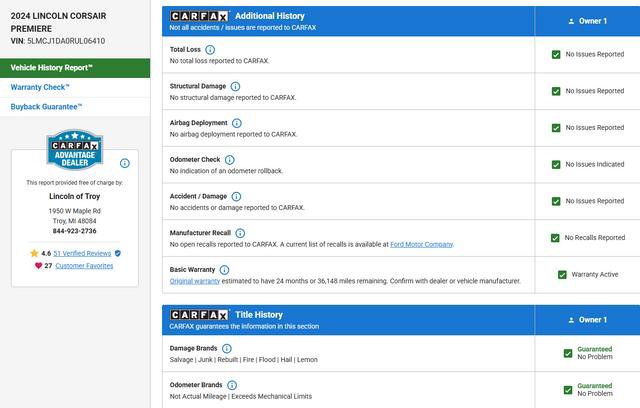The height and width of the screenshot is (408, 640).
Task: Click the Original warranty link
Action: tap(195, 281)
